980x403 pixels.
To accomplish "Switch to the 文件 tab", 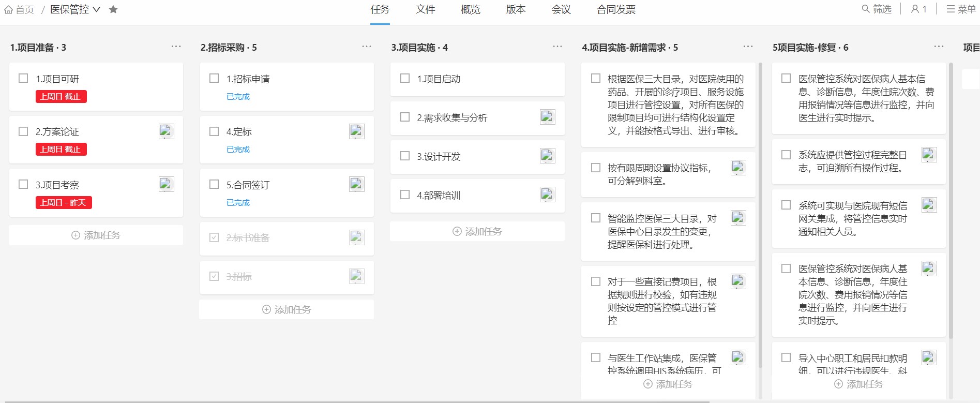I will click(425, 9).
